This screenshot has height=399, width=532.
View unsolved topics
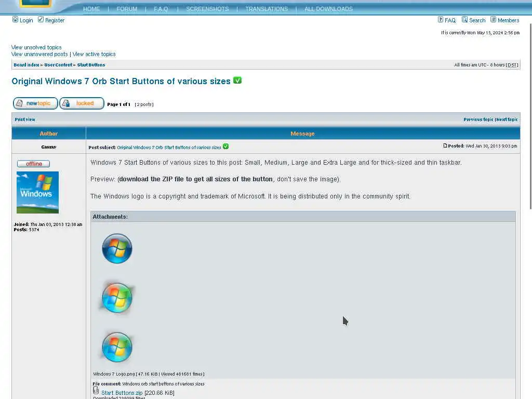pyautogui.click(x=36, y=47)
